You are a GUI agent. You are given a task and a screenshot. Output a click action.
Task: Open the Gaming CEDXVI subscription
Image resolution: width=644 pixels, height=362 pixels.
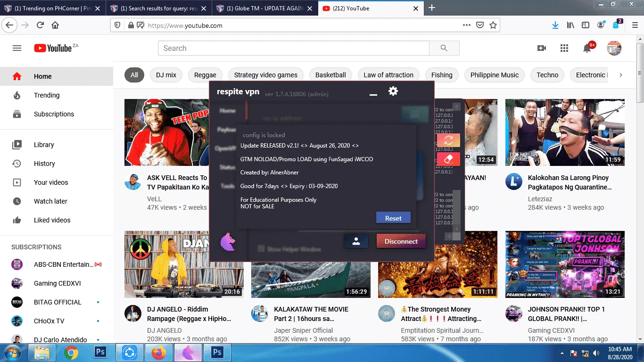(x=57, y=283)
